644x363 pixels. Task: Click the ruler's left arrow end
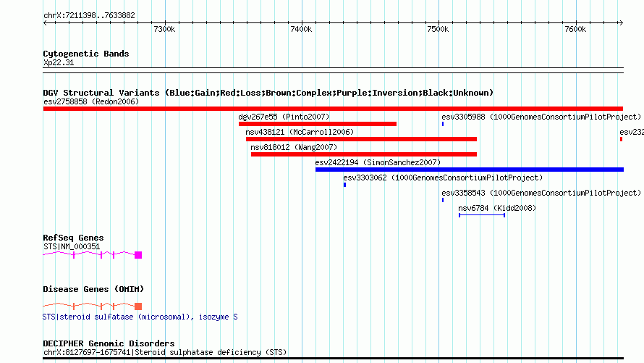pyautogui.click(x=45, y=23)
